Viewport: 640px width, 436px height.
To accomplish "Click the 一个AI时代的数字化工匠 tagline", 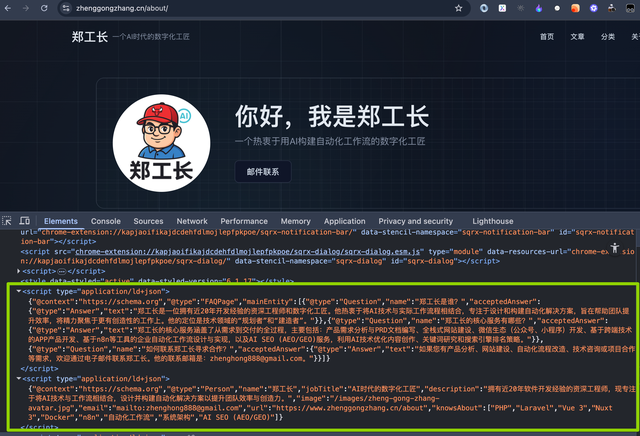I will tap(151, 37).
